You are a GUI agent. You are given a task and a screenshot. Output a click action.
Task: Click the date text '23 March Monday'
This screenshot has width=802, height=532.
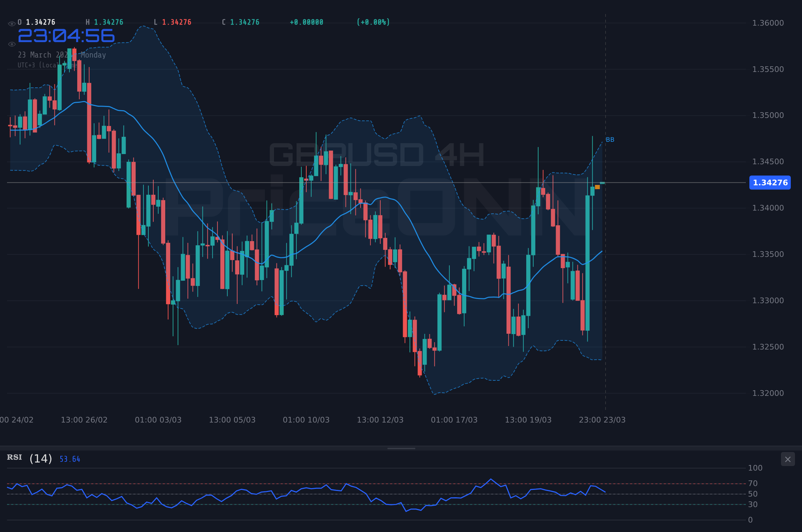coord(62,55)
